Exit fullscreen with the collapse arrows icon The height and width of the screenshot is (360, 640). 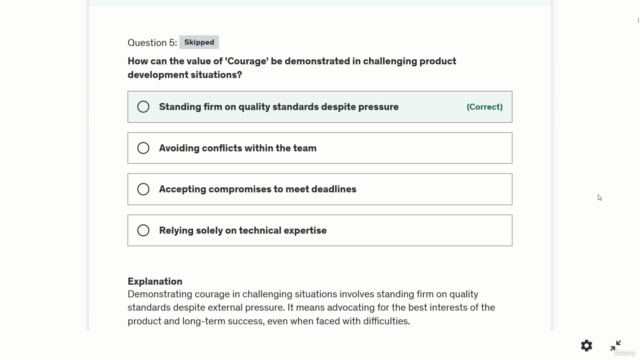[616, 346]
